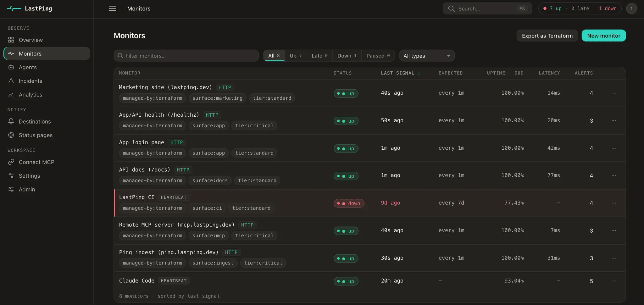The height and width of the screenshot is (305, 644).
Task: Open row menu for App login page
Action: [613, 148]
